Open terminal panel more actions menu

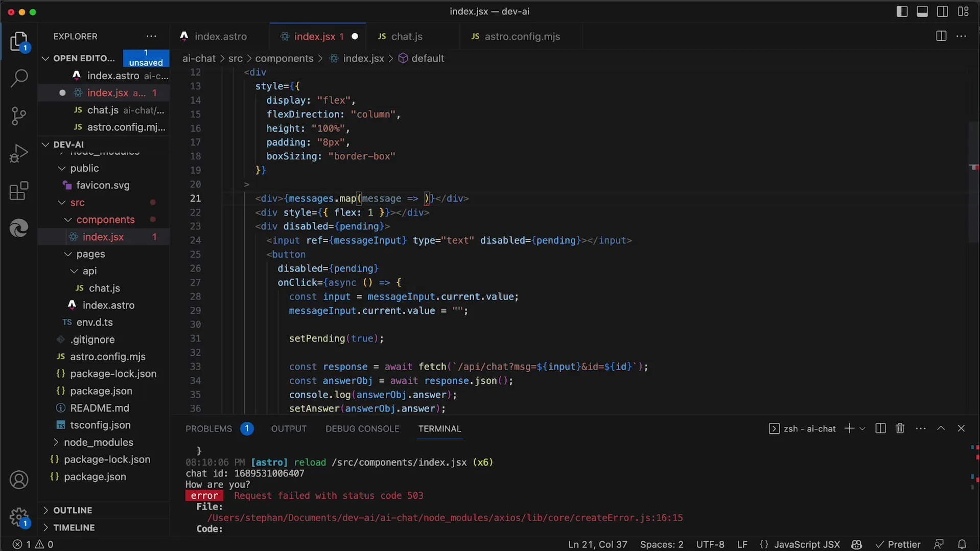click(921, 428)
